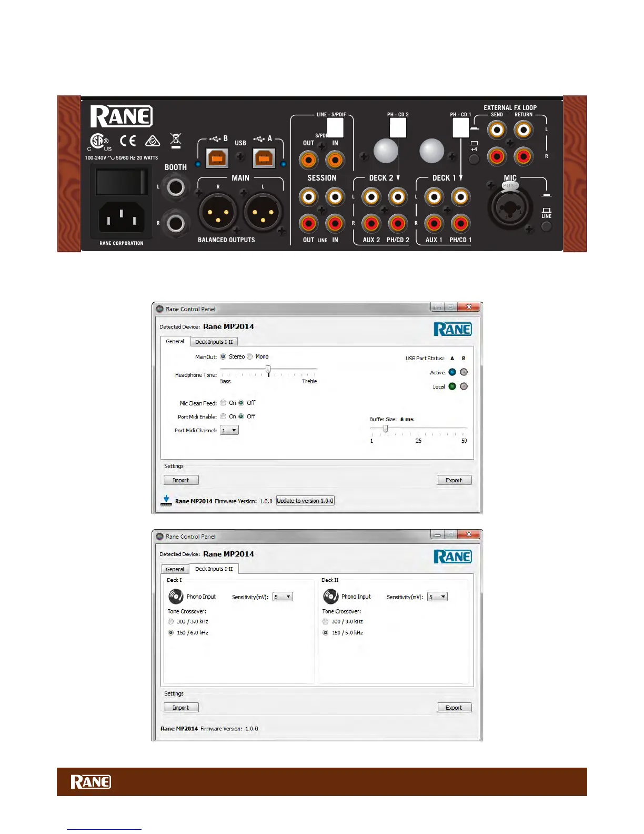Screen dimensions: 644x834
Task: Click USB port A Local green indicator
Action: [x=452, y=386]
